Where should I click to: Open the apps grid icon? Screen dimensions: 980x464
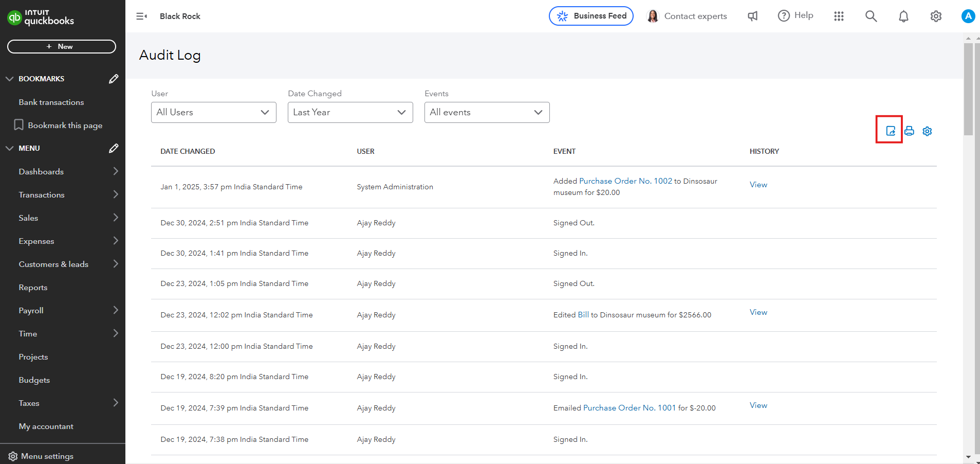pos(839,16)
